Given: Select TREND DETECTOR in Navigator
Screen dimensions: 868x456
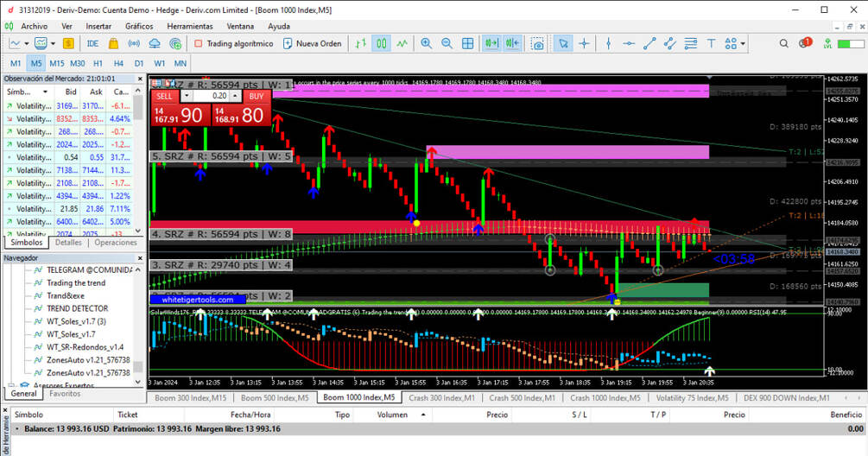Looking at the screenshot, I should pos(78,308).
